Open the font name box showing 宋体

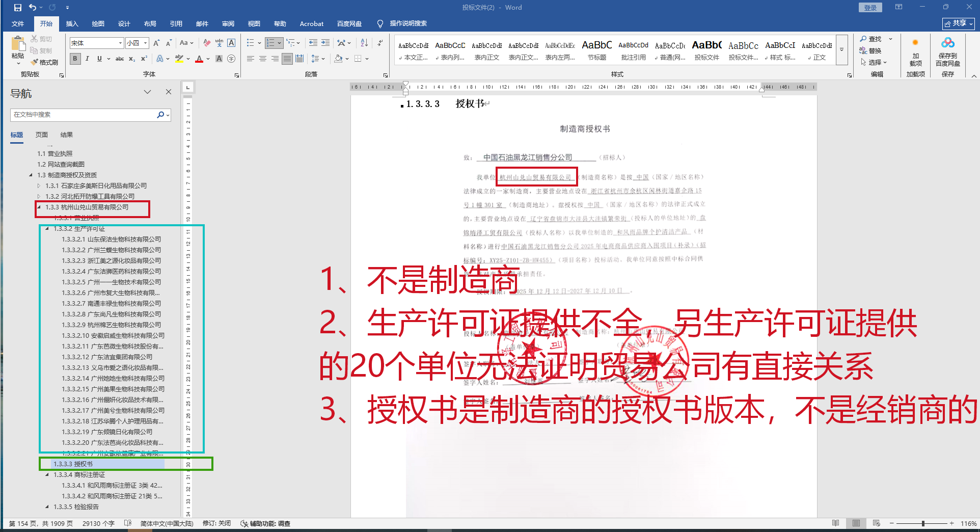[97, 43]
